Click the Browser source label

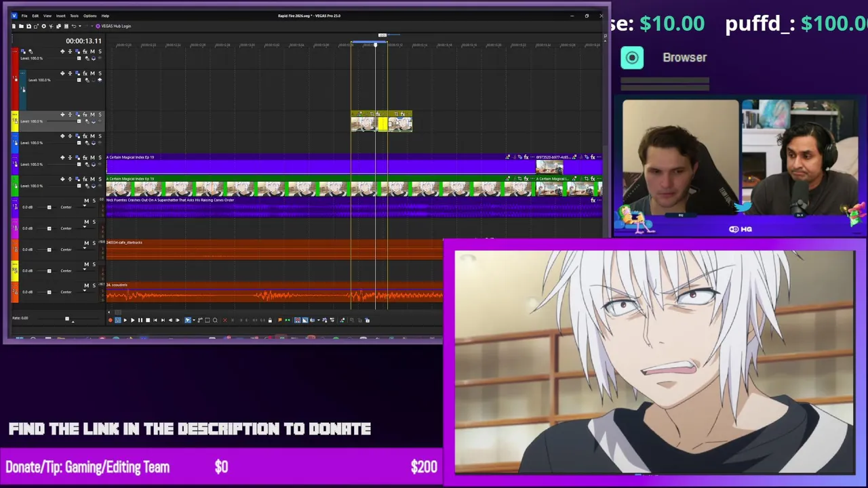pos(684,58)
